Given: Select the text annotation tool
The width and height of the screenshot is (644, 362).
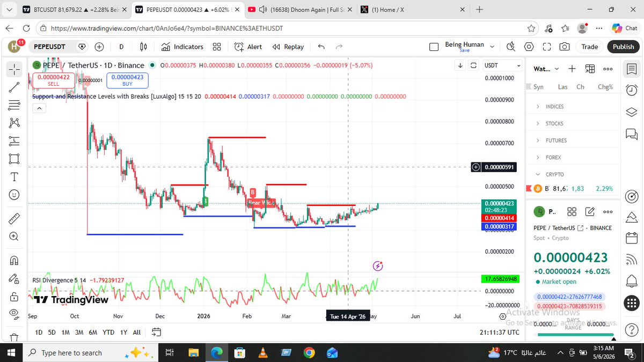Looking at the screenshot, I should click(14, 176).
